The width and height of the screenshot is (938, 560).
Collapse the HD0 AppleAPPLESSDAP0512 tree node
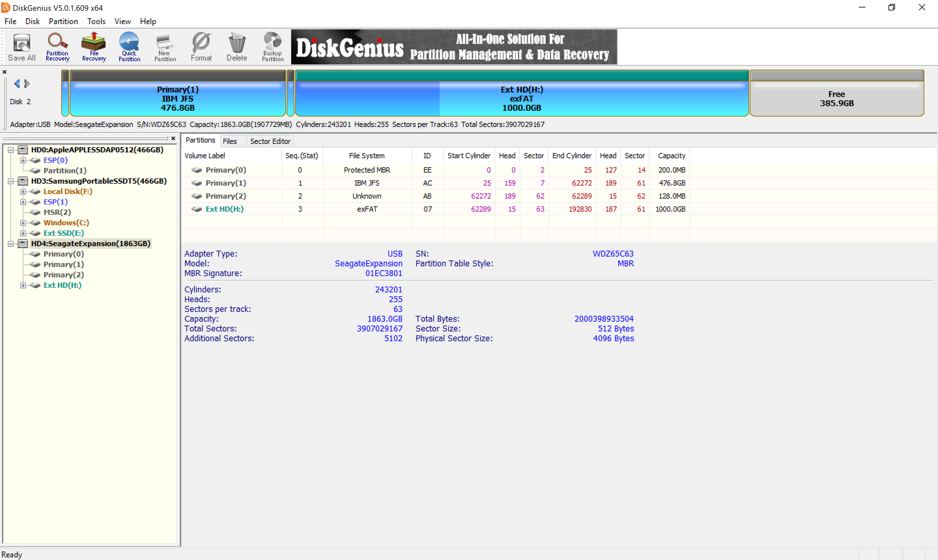(11, 150)
